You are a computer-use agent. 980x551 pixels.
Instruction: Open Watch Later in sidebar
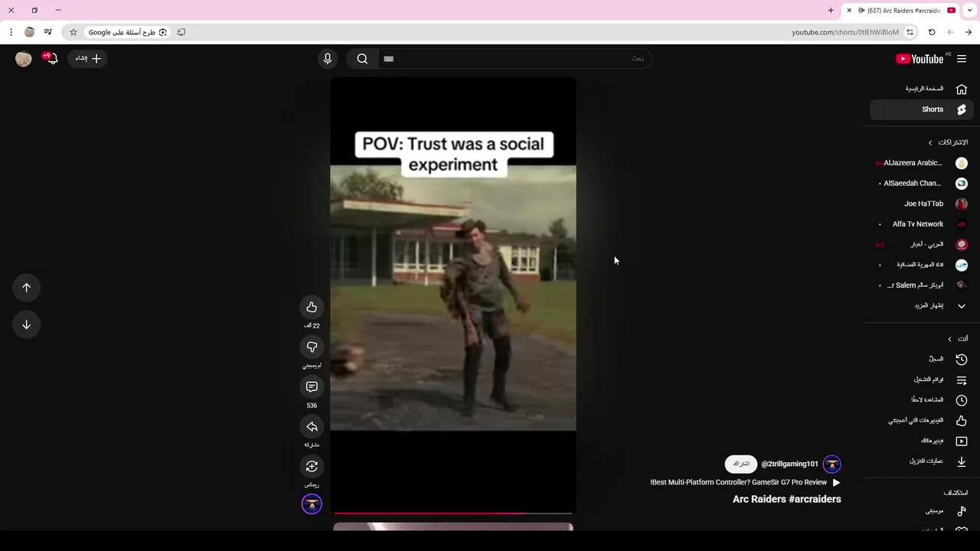pos(923,400)
